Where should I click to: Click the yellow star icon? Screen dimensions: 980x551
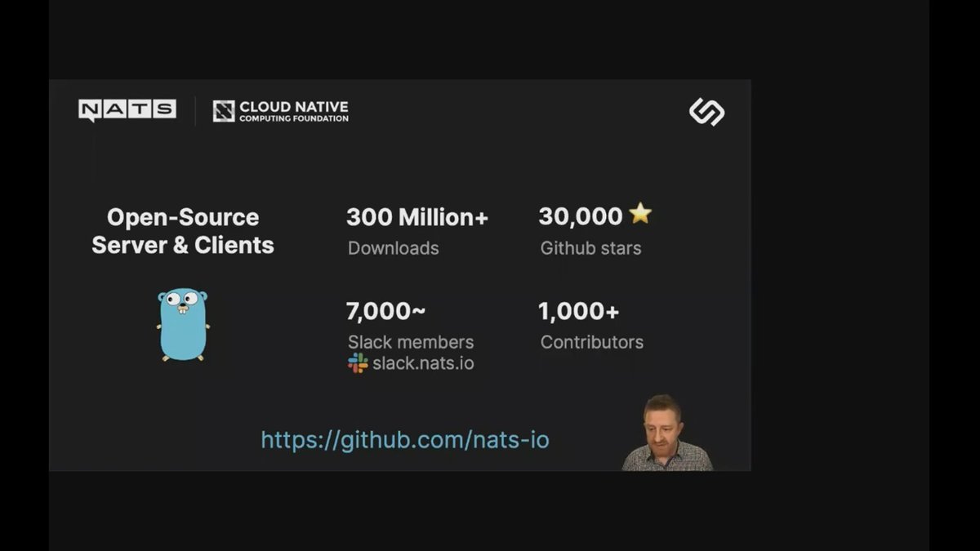(x=640, y=215)
